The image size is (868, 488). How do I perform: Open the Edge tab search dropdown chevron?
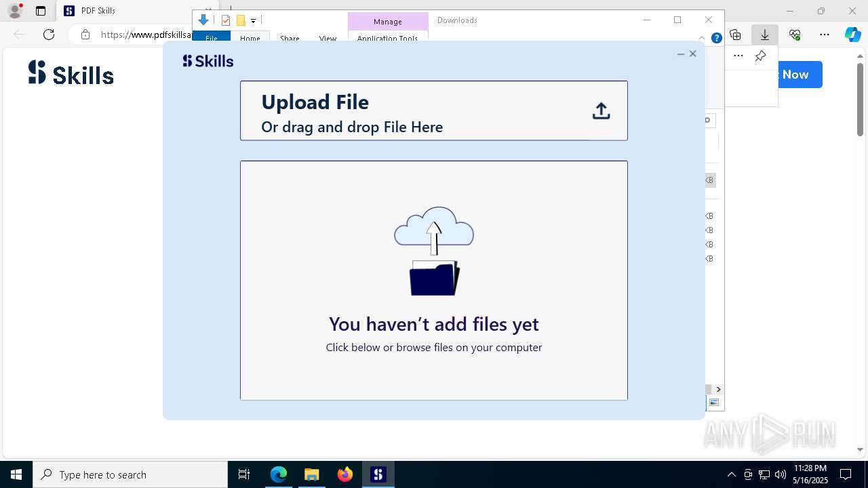pos(208,10)
